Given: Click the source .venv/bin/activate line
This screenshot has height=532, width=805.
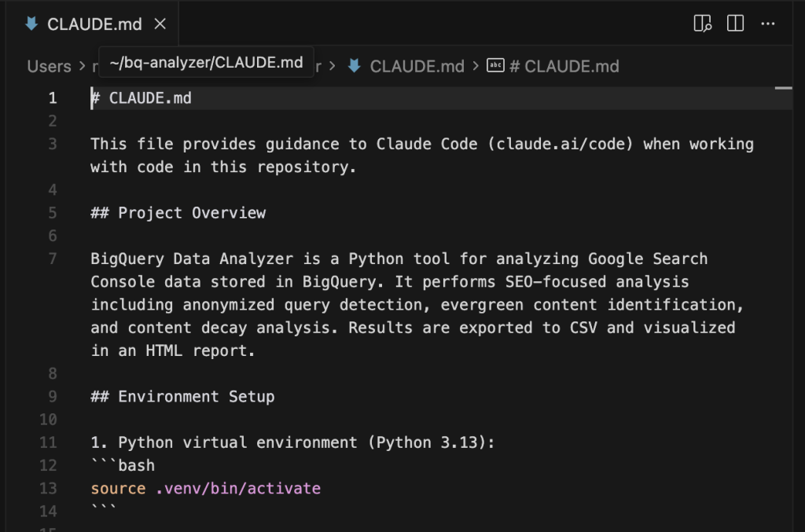Looking at the screenshot, I should pos(205,488).
